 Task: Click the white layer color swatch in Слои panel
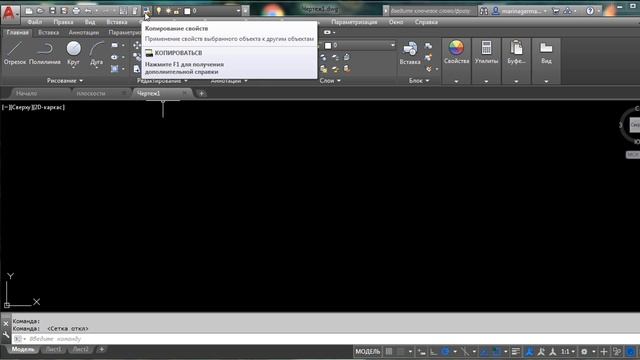click(x=328, y=45)
